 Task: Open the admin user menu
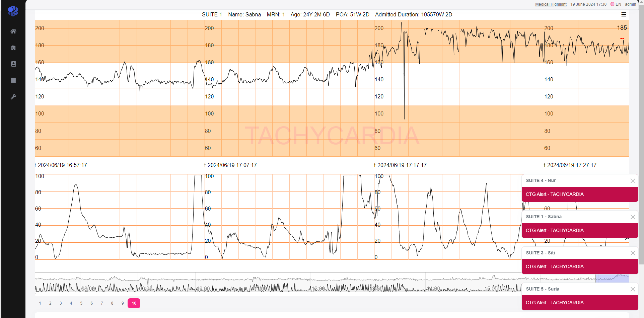pos(630,4)
